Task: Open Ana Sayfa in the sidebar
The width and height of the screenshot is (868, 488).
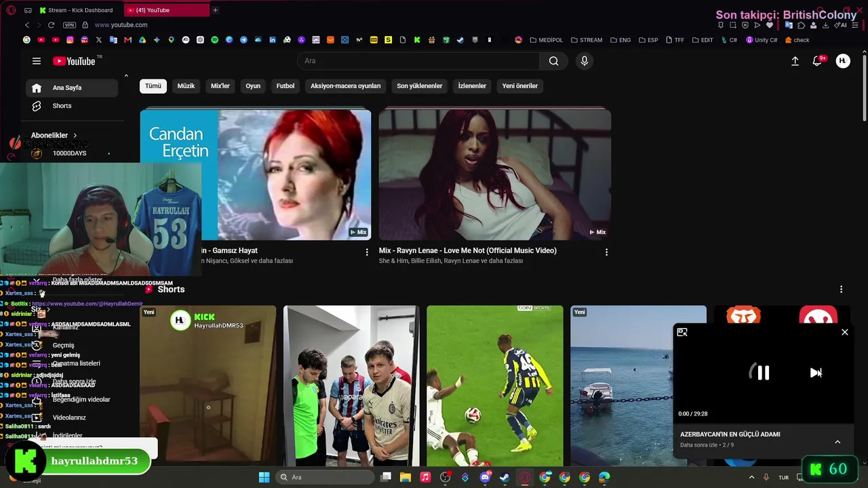Action: pyautogui.click(x=72, y=87)
